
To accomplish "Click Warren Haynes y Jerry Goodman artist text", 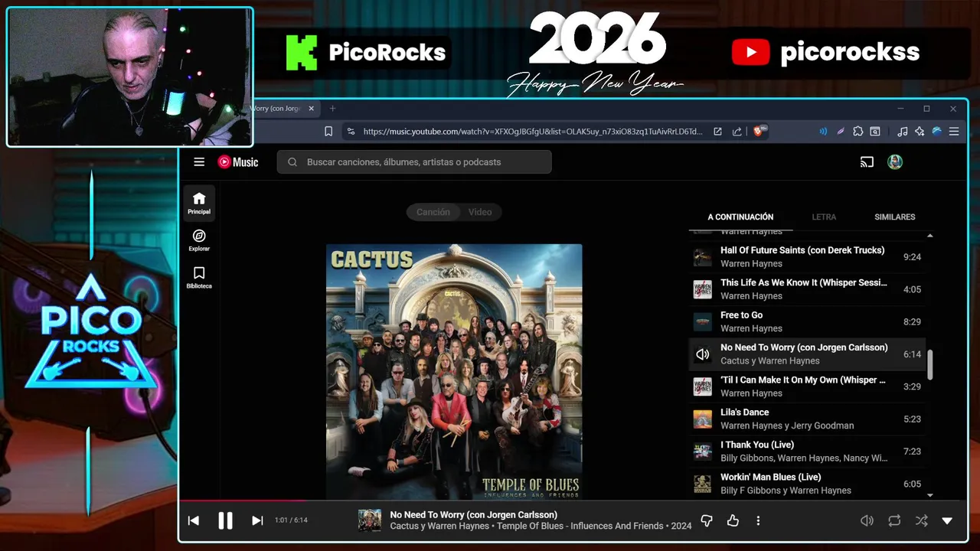I will click(x=787, y=425).
